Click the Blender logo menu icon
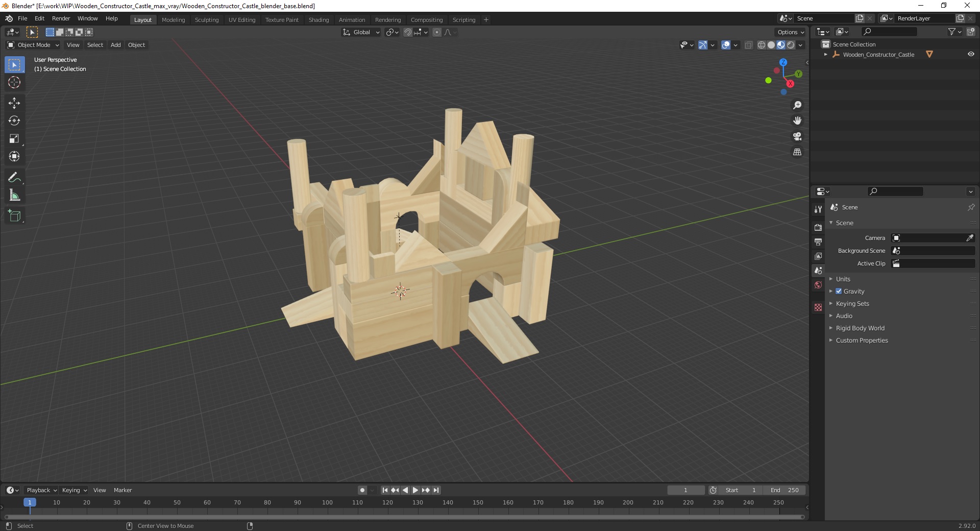Viewport: 980px width, 531px height. [x=9, y=18]
